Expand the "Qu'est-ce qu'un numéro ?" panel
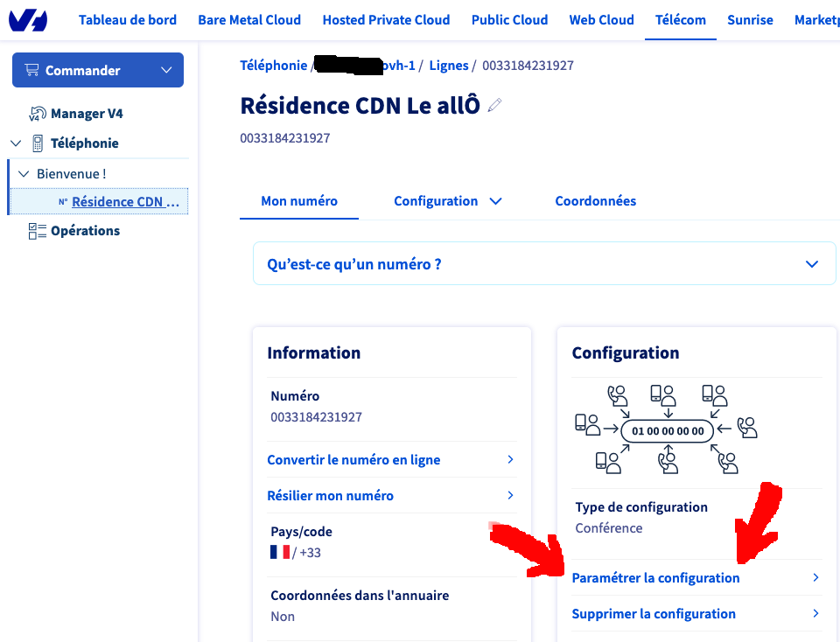840x642 pixels. [x=544, y=263]
